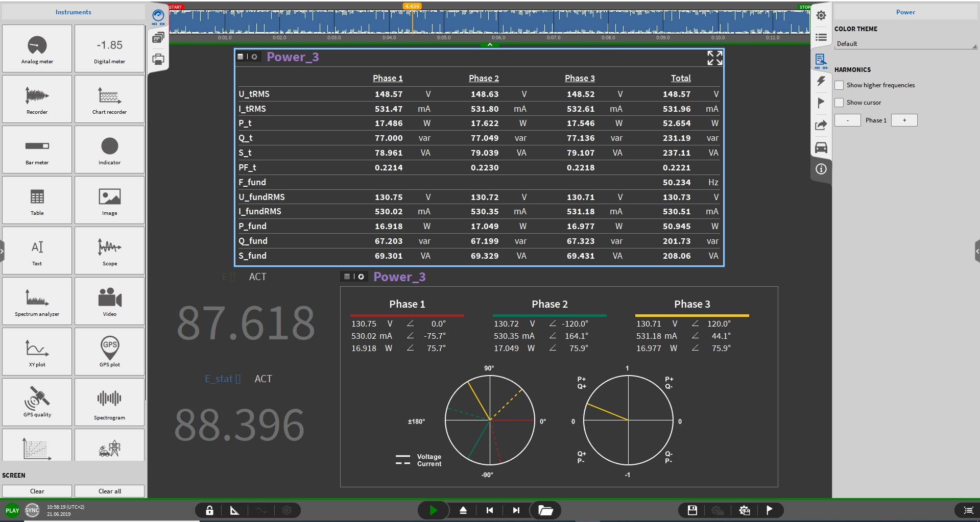980x522 pixels.
Task: Select the E_stat 88.396 digital meter display
Action: (240, 425)
